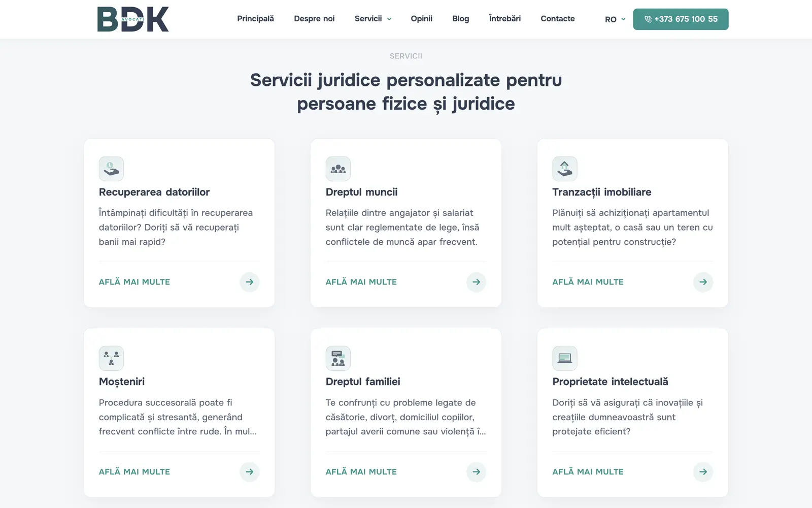Click the Dreptul muncii people icon
Image resolution: width=812 pixels, height=508 pixels.
[338, 169]
